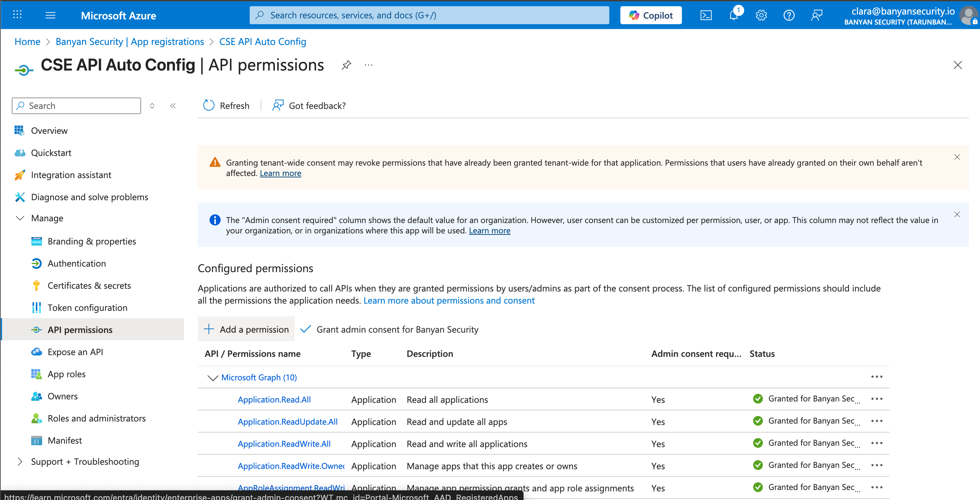This screenshot has width=980, height=500.
Task: Open more options for Application.Read.All row
Action: click(x=877, y=399)
